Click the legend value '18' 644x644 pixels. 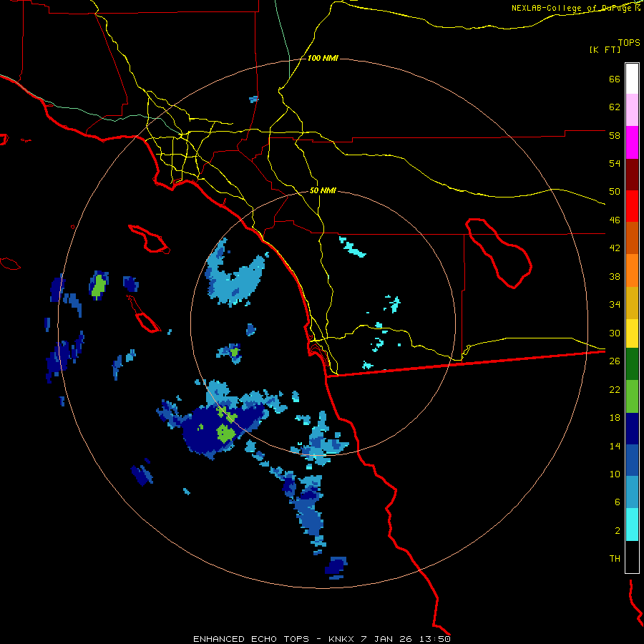coord(615,418)
